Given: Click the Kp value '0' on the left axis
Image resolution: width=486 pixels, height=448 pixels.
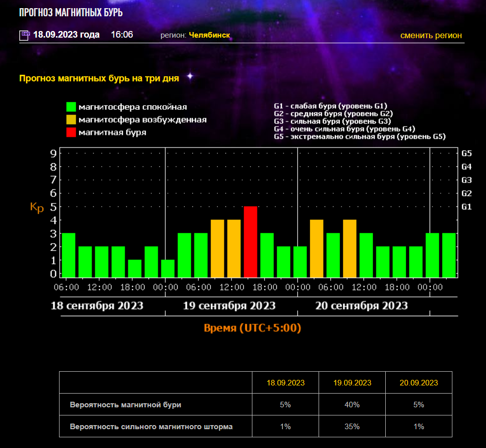Looking at the screenshot, I should (53, 274).
